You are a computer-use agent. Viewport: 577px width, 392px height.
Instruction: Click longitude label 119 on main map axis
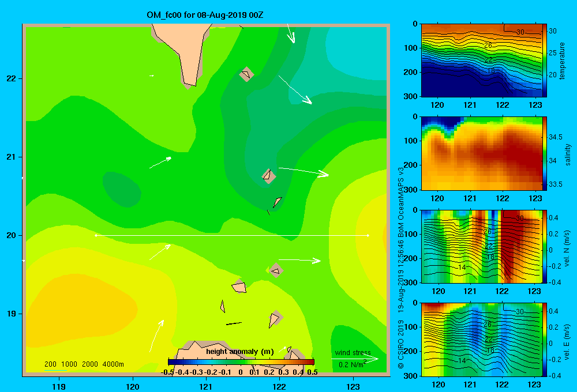click(59, 386)
